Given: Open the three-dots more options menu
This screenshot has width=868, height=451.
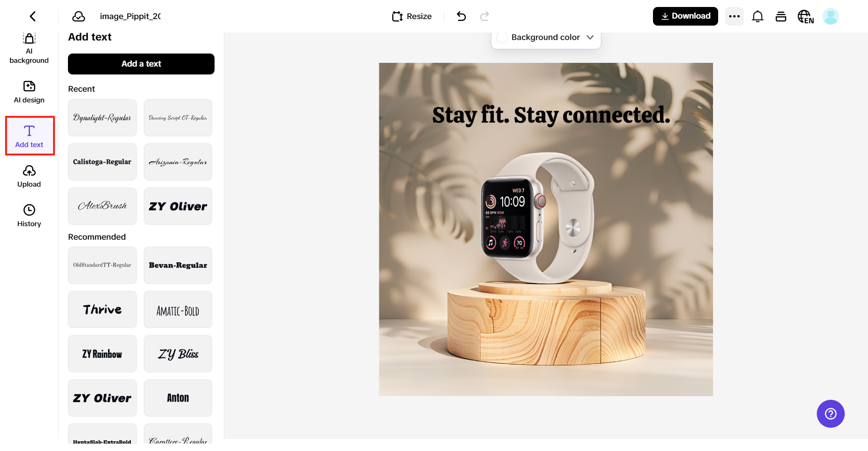Looking at the screenshot, I should [x=734, y=16].
